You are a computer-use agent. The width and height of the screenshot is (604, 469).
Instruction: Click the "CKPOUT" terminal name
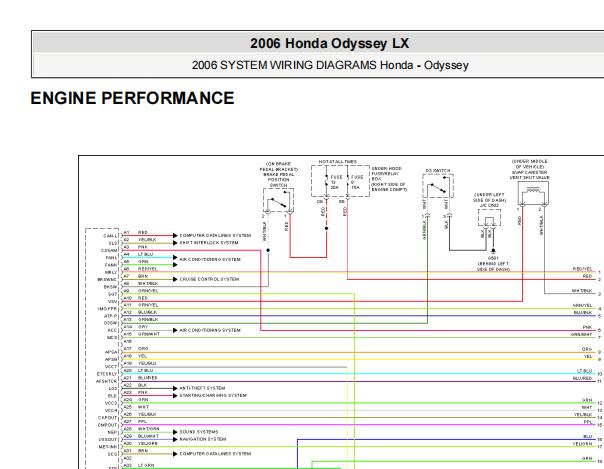107,418
